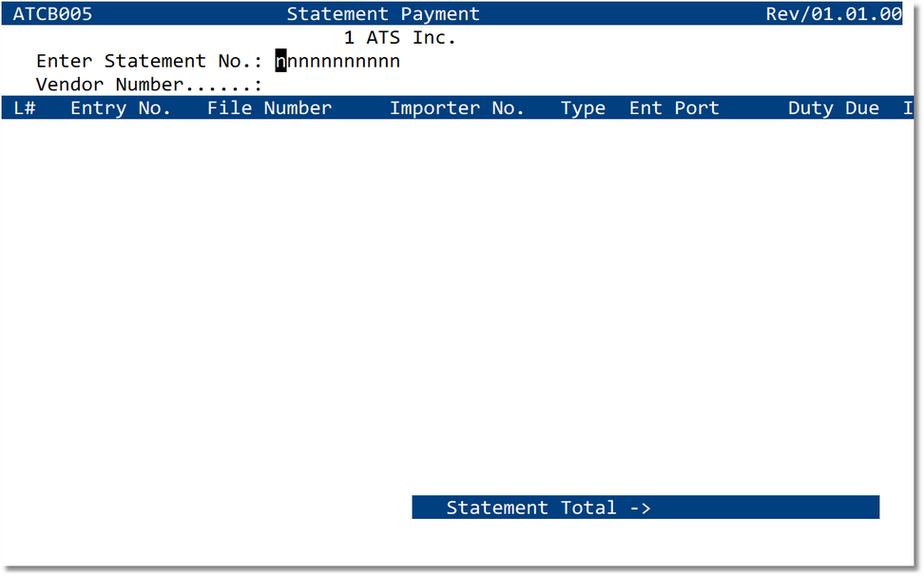Select the Statement Payment title
Screen dimensions: 924x576
click(x=383, y=13)
